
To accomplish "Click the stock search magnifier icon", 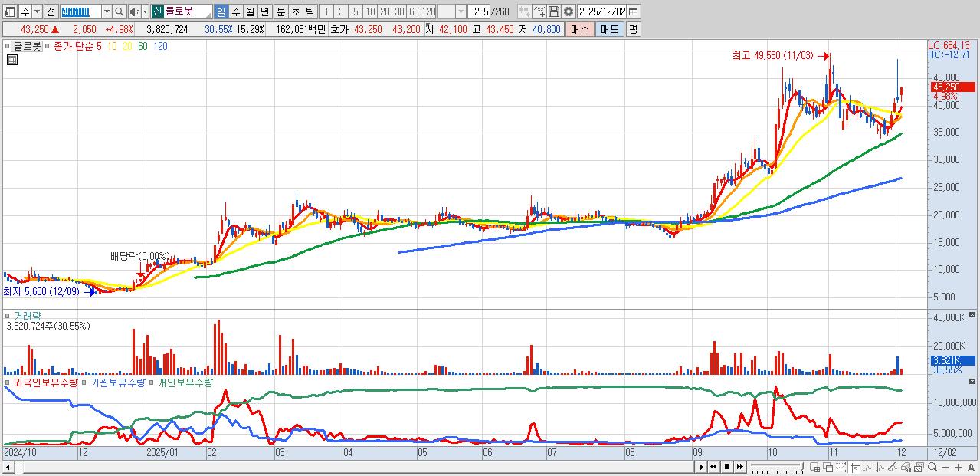I will 119,11.
